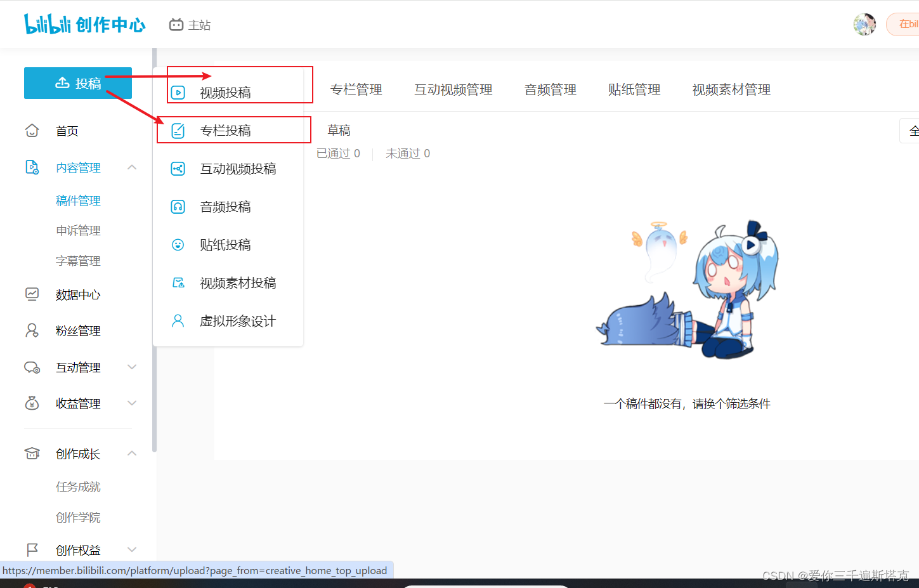Click the 内容管理 document icon

(x=32, y=167)
